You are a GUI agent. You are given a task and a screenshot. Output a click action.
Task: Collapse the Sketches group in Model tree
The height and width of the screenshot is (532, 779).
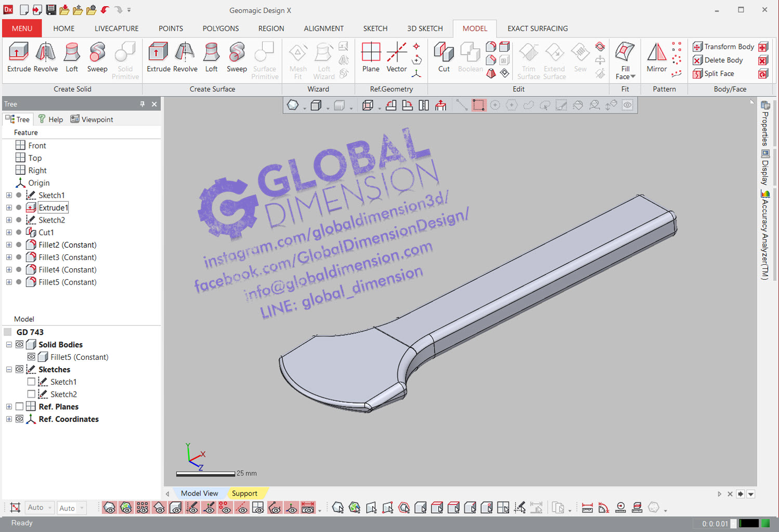coord(8,369)
